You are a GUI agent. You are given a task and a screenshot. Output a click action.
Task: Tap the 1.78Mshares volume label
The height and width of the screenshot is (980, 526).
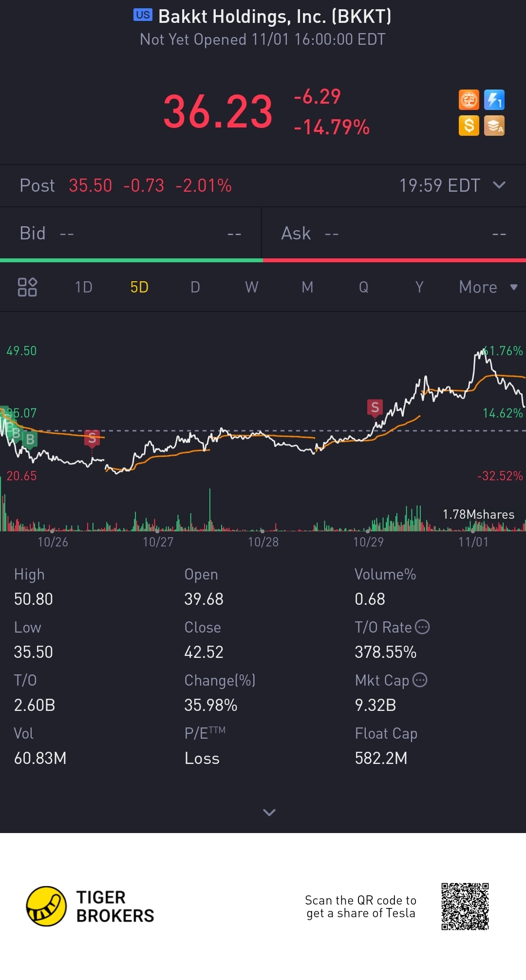[478, 514]
